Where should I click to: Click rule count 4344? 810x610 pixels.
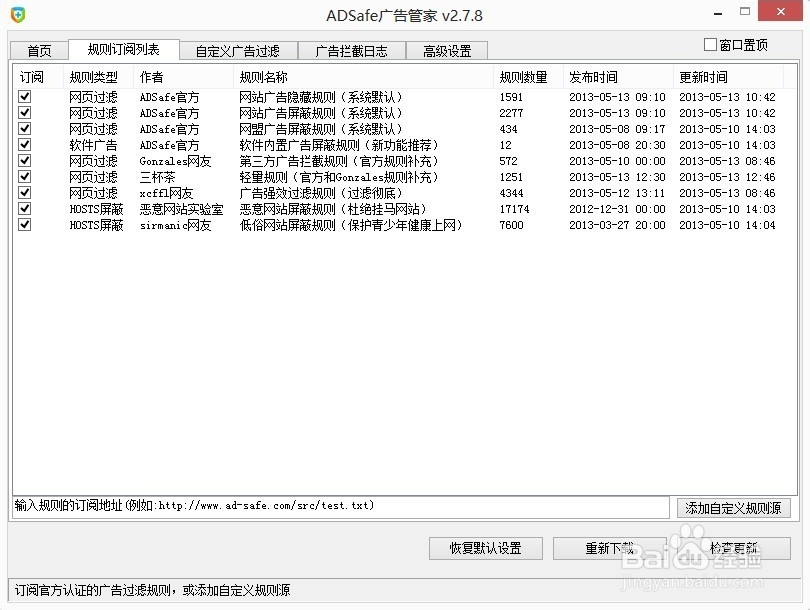click(511, 193)
